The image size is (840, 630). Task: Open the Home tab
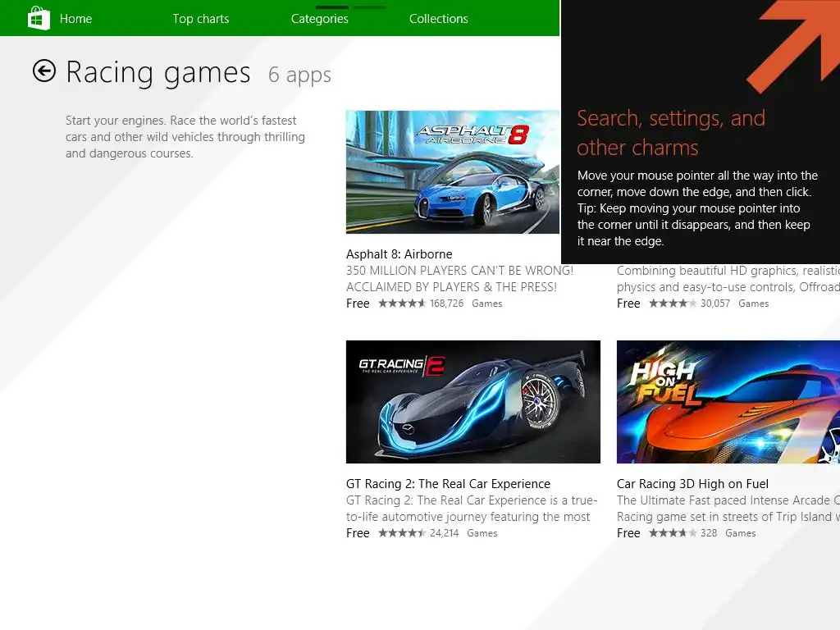pos(75,19)
